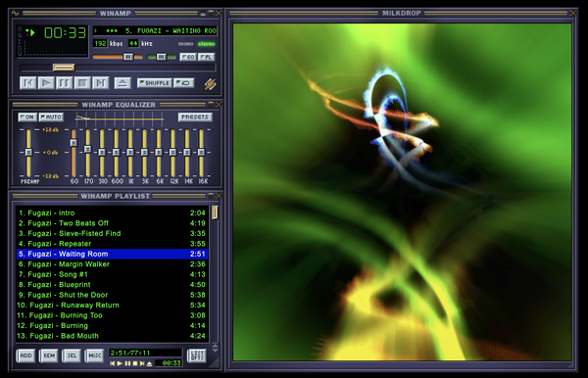This screenshot has width=588, height=378.
Task: Click the balance slider handle
Action: coord(161,57)
